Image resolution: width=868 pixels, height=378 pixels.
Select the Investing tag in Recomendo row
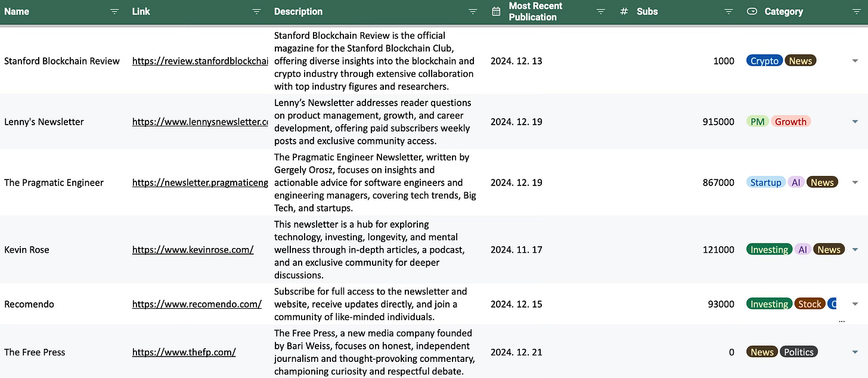pos(769,304)
